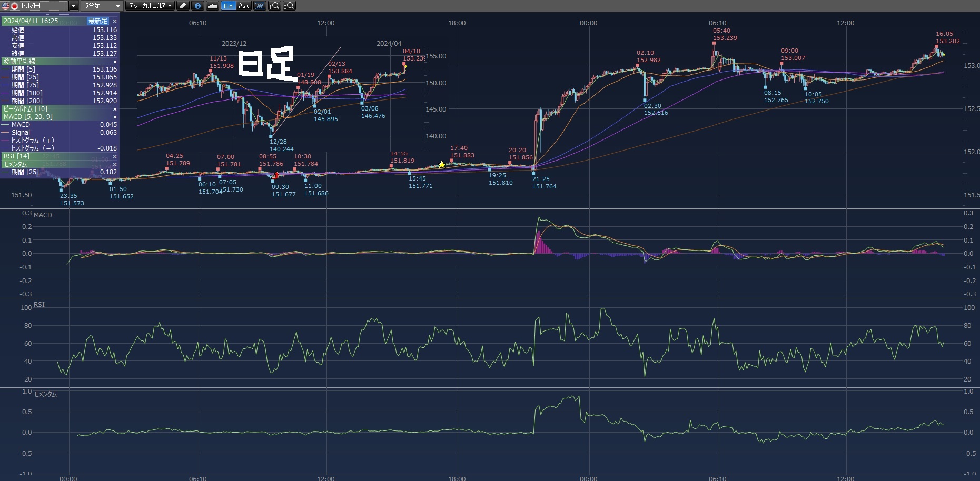The width and height of the screenshot is (980, 481).
Task: Open the ドル/円 currency pair dropdown
Action: point(74,6)
